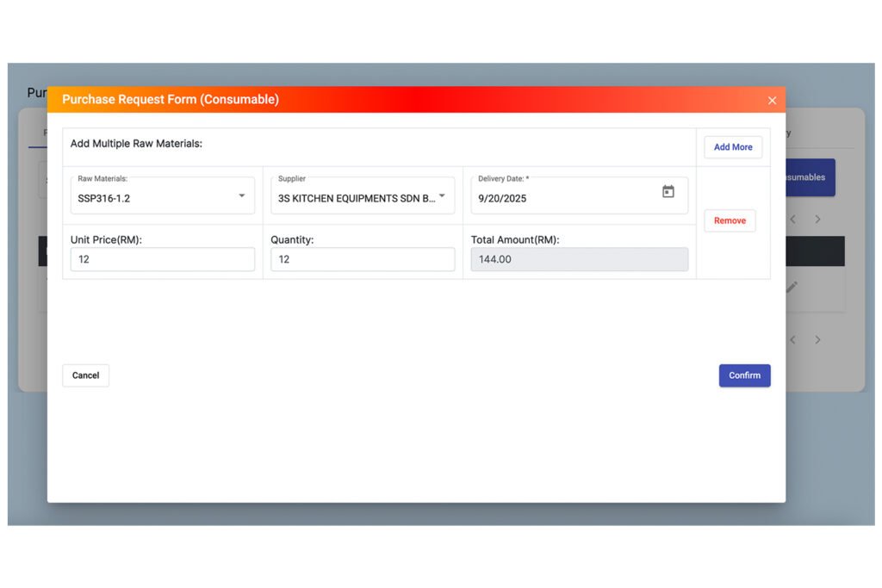Click the pencil edit icon behind the dialog
882x588 pixels.
[x=792, y=288]
